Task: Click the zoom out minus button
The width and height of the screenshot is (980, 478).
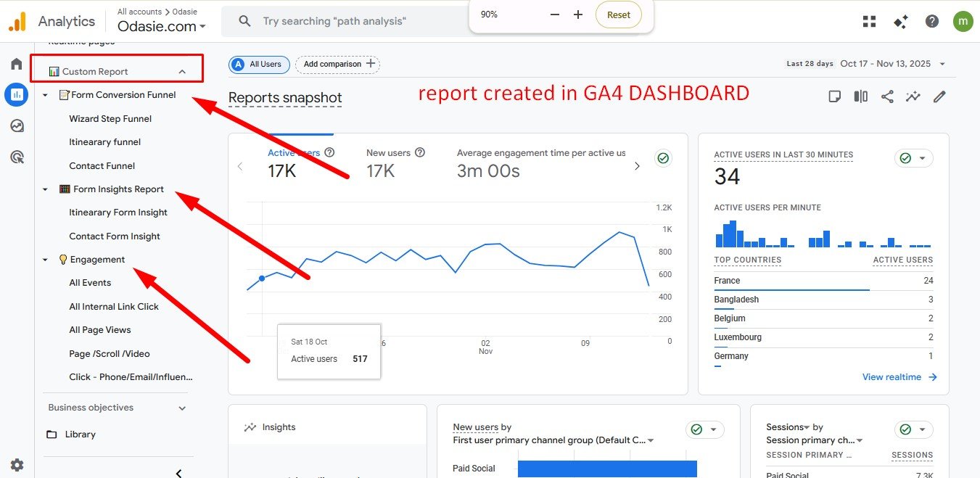Action: coord(555,15)
